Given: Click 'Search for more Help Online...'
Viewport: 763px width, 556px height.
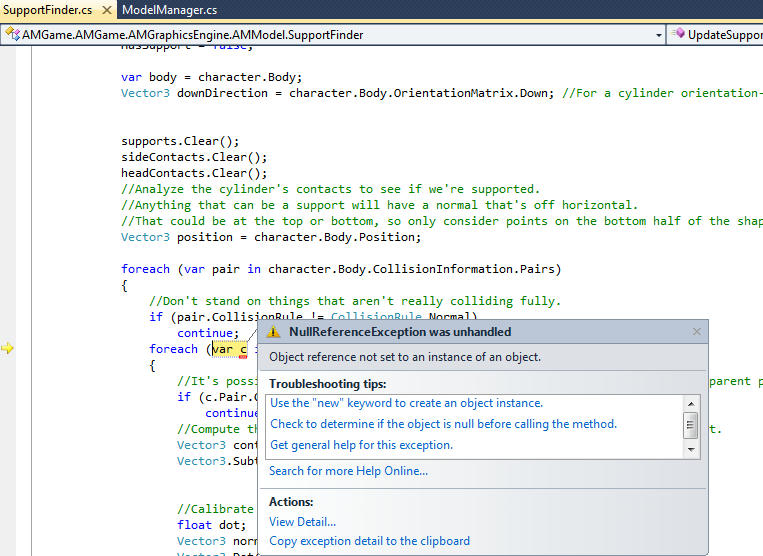Looking at the screenshot, I should coord(348,471).
